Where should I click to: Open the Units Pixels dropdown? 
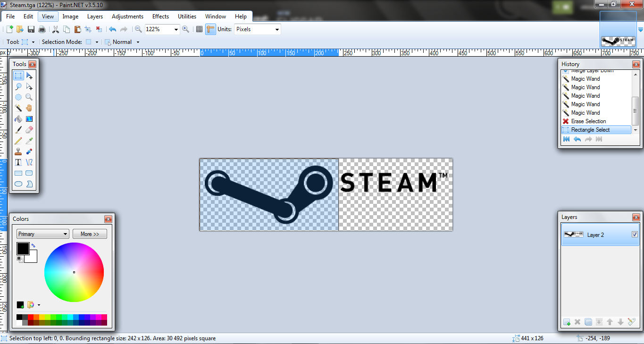pyautogui.click(x=277, y=29)
